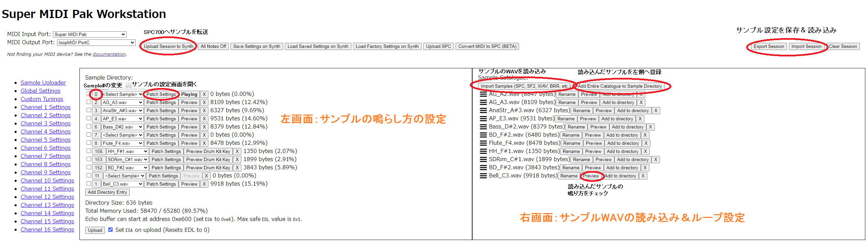Click Preview Drum Kit Key for BD_F#2.wav
Image resolution: width=868 pixels, height=241 pixels.
tap(208, 168)
